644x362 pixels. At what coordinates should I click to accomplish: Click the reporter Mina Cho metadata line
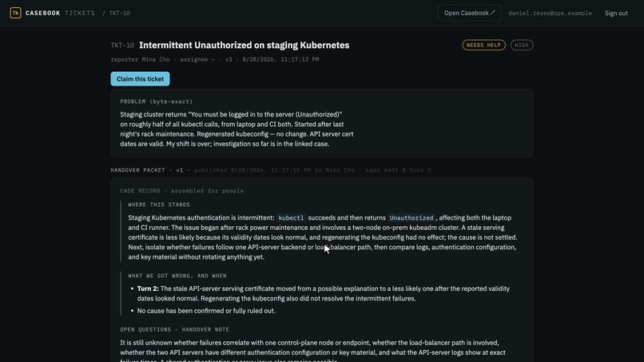tap(215, 59)
